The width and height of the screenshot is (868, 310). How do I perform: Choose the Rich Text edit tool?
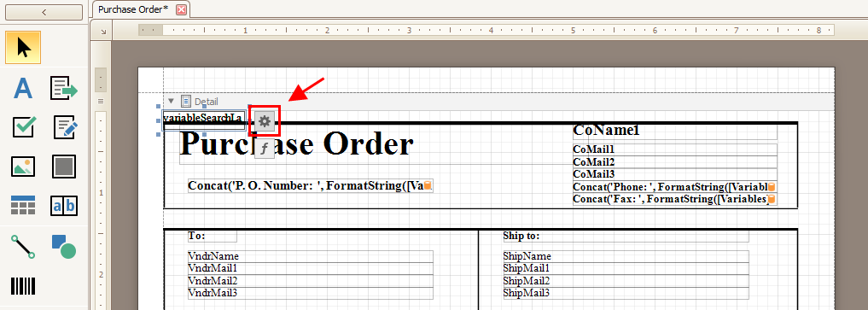[x=64, y=126]
